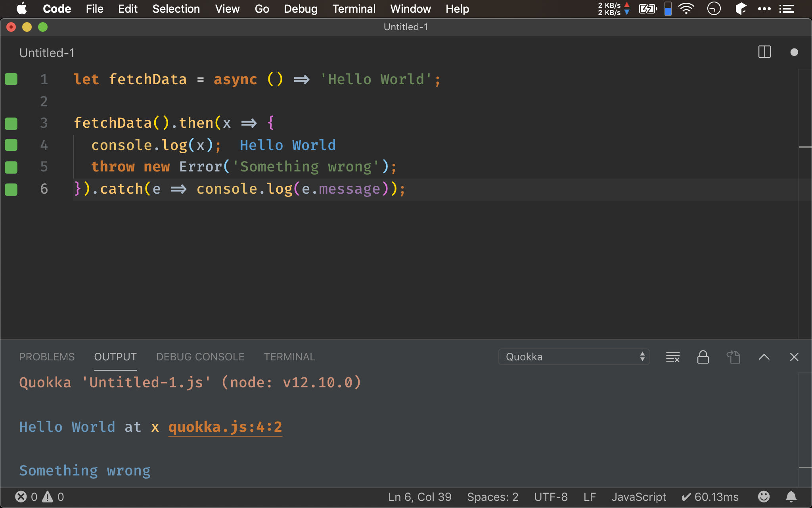812x508 pixels.
Task: Clear the output with the clear-output icon
Action: (672, 357)
